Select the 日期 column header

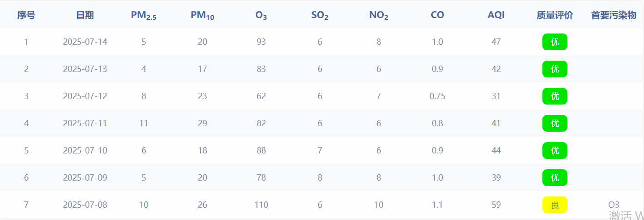[85, 15]
